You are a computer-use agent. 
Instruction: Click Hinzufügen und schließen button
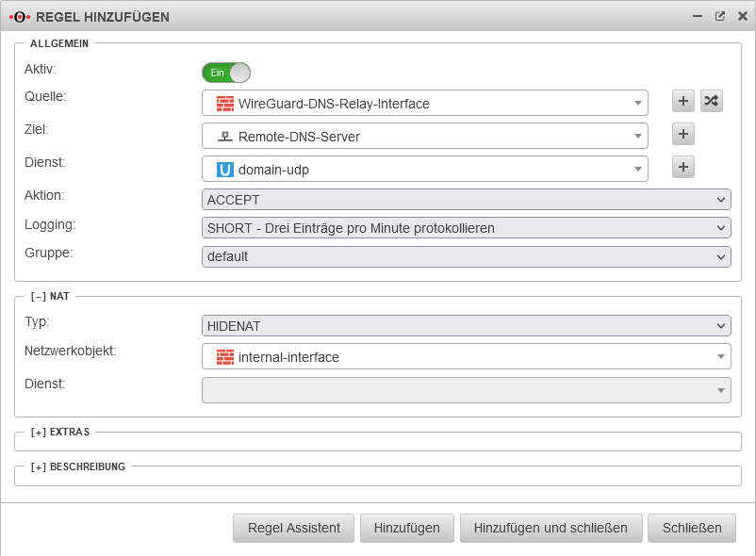coord(551,528)
